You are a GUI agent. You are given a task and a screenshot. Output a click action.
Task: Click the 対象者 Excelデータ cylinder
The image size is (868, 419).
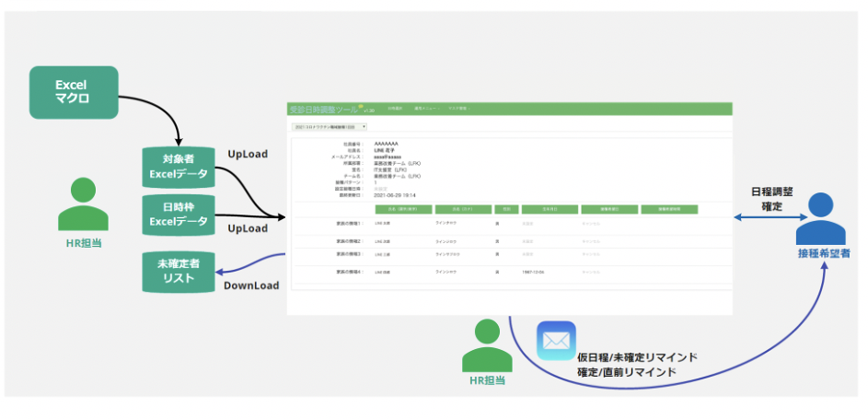click(179, 165)
